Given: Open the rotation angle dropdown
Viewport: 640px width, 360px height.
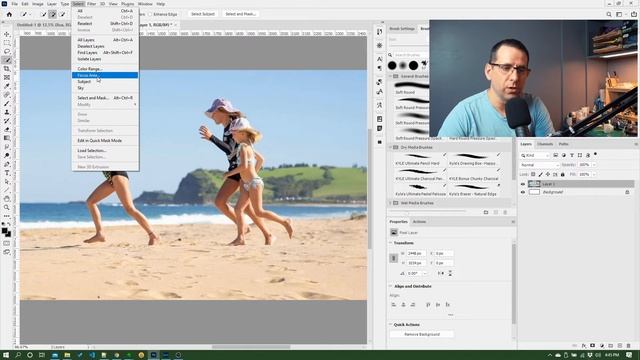Looking at the screenshot, I should coord(425,273).
